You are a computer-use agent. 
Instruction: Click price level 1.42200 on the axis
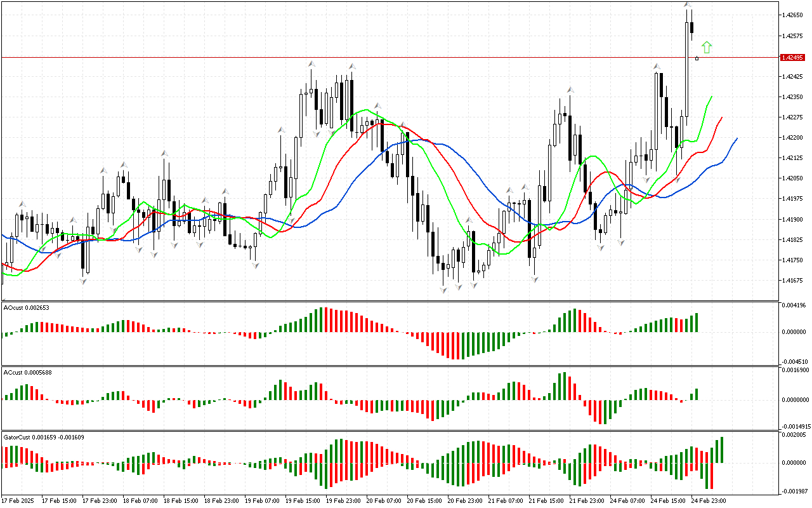coord(793,138)
